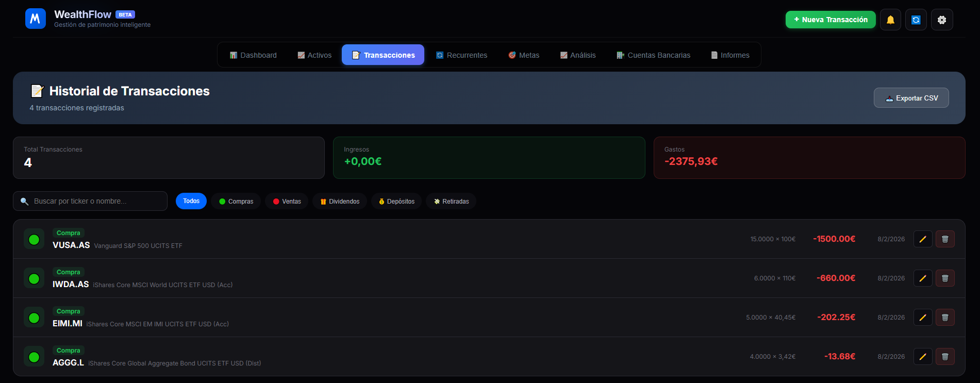Click the BETA badge next to WealthFlow
Screen dimensions: 980x383
125,14
